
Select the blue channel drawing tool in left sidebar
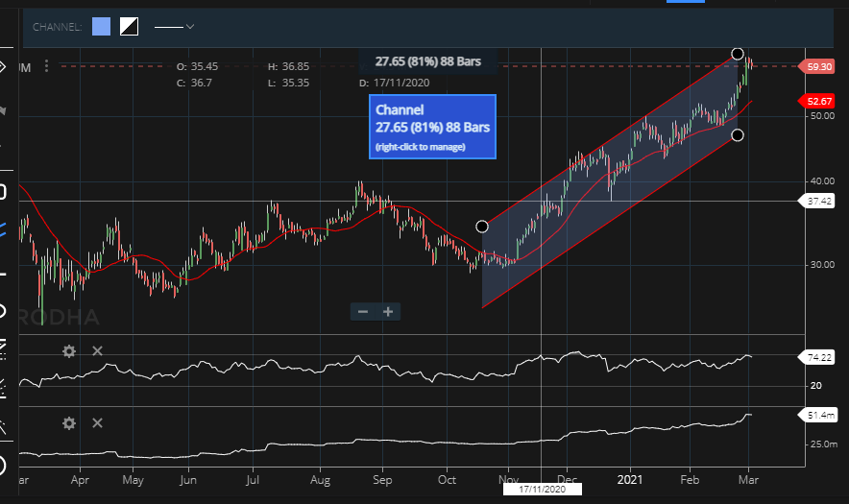3,229
